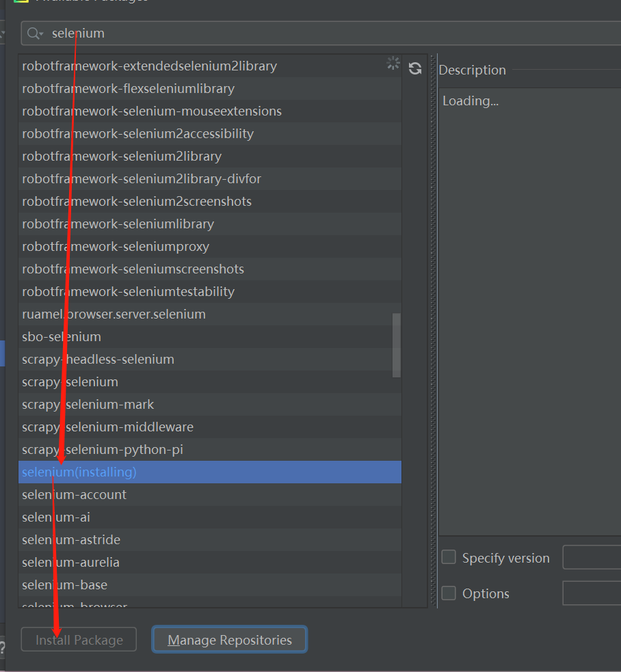Click the Options text field
Screen dimensions: 621x672
point(592,593)
